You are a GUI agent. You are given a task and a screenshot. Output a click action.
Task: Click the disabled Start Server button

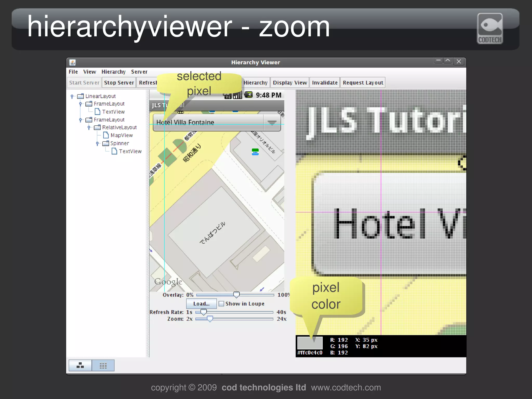coord(84,83)
